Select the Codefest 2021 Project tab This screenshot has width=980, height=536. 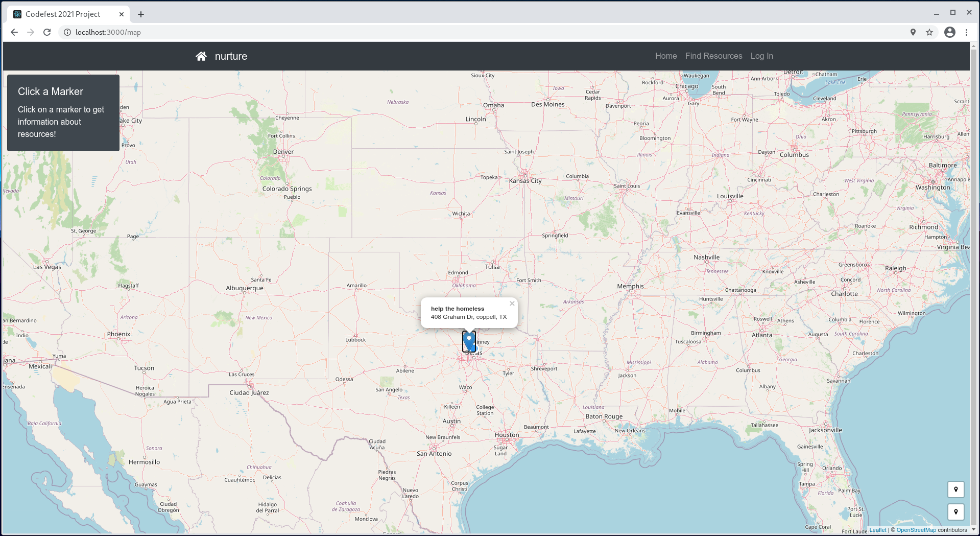[68, 14]
